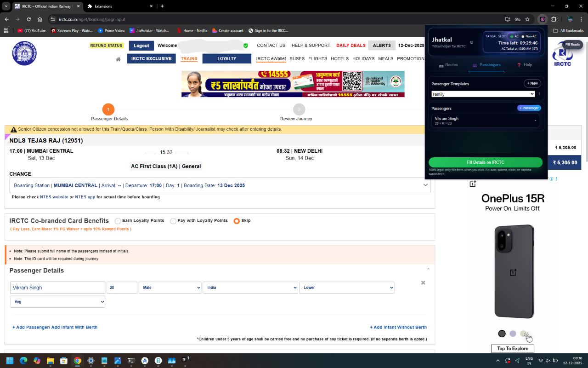This screenshot has height=368, width=588.
Task: Open a new Chrome tab
Action: click(x=162, y=6)
